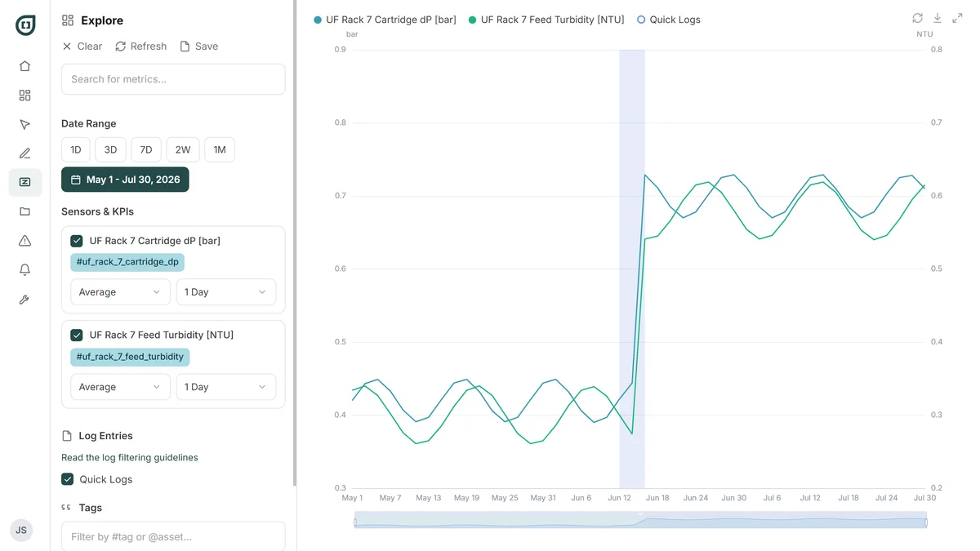This screenshot has height=551, width=980.
Task: Download the chart with the download icon
Action: tap(938, 18)
